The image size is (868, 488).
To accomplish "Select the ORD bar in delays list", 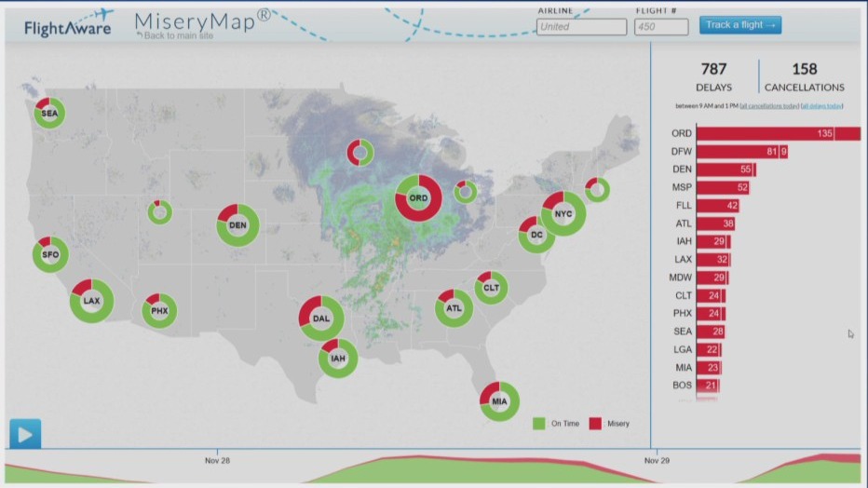I will 778,133.
